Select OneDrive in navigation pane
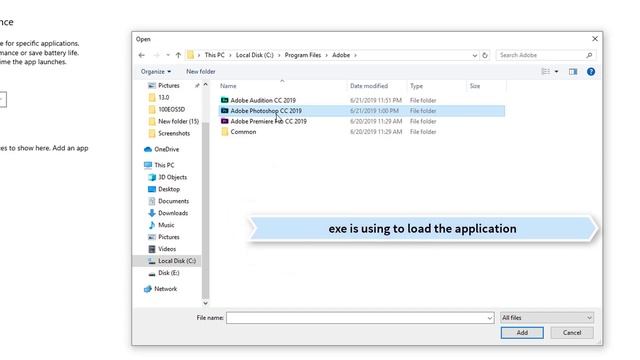The width and height of the screenshot is (640, 360). click(x=167, y=149)
